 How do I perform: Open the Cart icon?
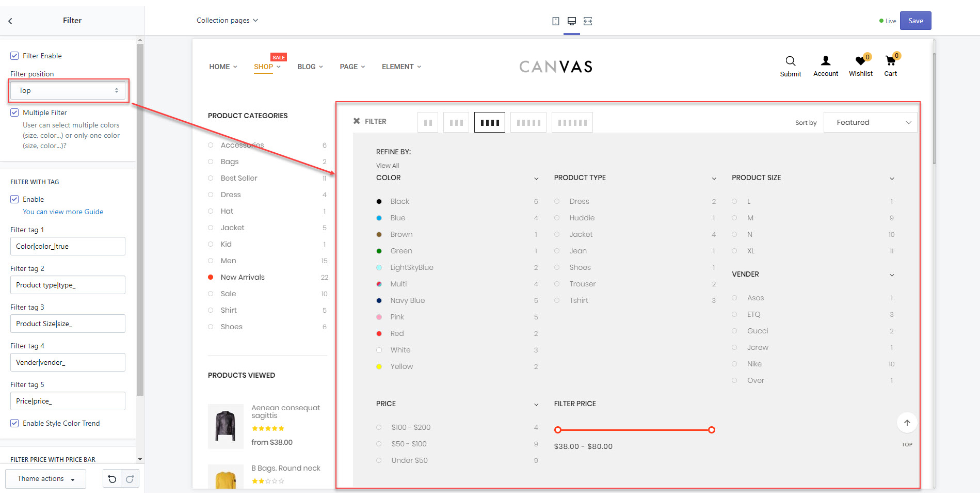[890, 61]
